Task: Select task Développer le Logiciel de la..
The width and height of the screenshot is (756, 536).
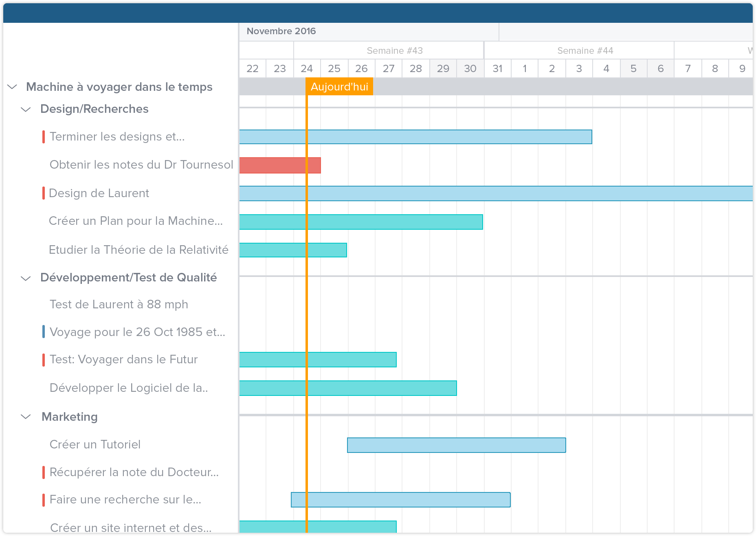Action: point(129,388)
